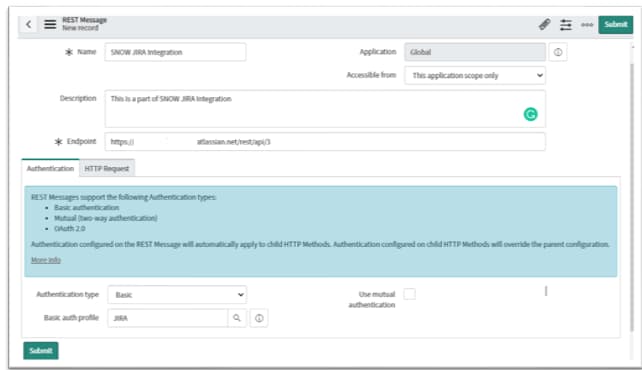Click the Grammarly icon in Description box

(530, 114)
